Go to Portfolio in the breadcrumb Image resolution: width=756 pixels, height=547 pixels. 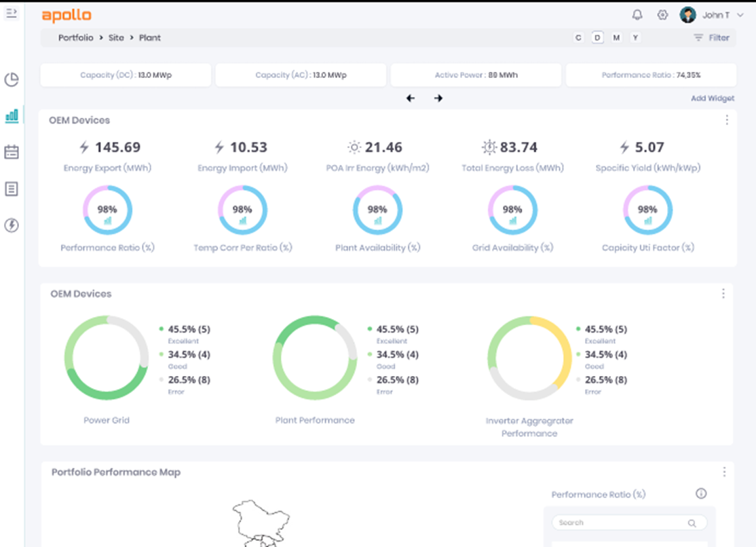coord(75,38)
